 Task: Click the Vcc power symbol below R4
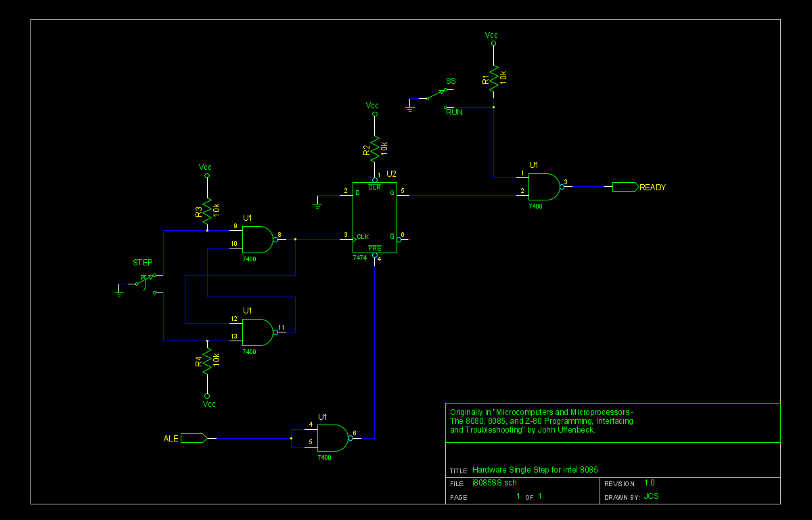(208, 401)
